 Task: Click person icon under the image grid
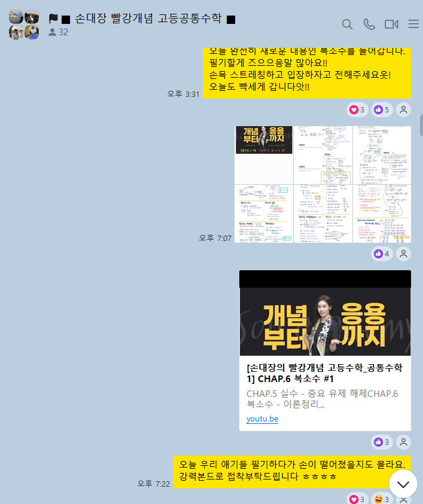pyautogui.click(x=404, y=254)
